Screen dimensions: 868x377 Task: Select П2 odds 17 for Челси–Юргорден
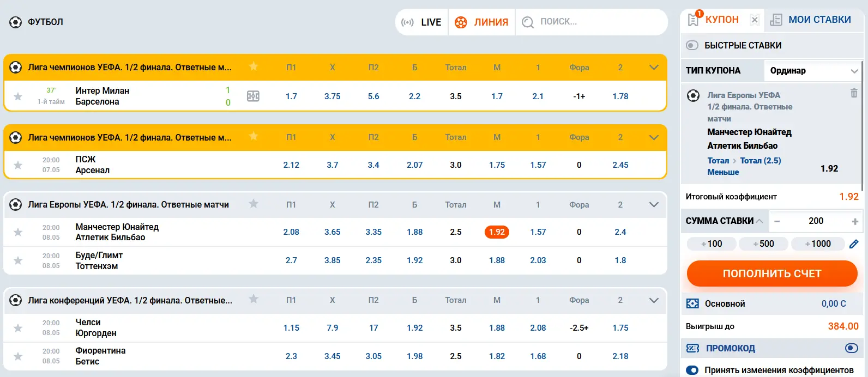tap(373, 328)
